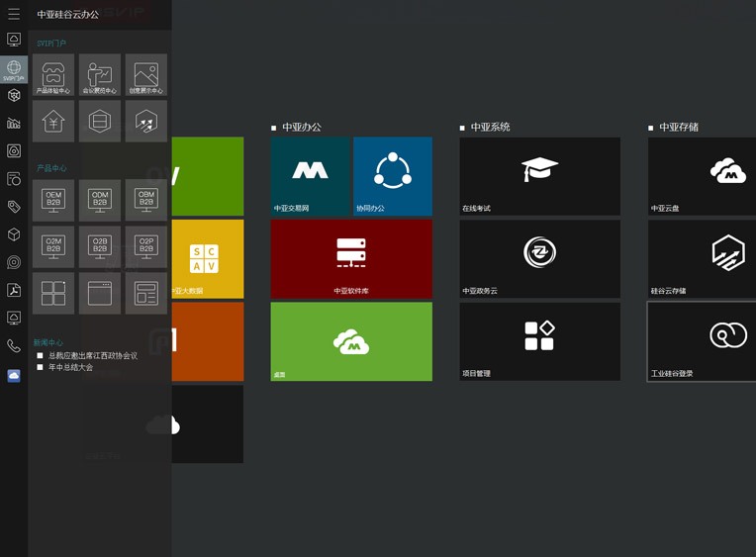Open the PDF icon in the sidebar
Image resolution: width=756 pixels, height=557 pixels.
pos(14,290)
